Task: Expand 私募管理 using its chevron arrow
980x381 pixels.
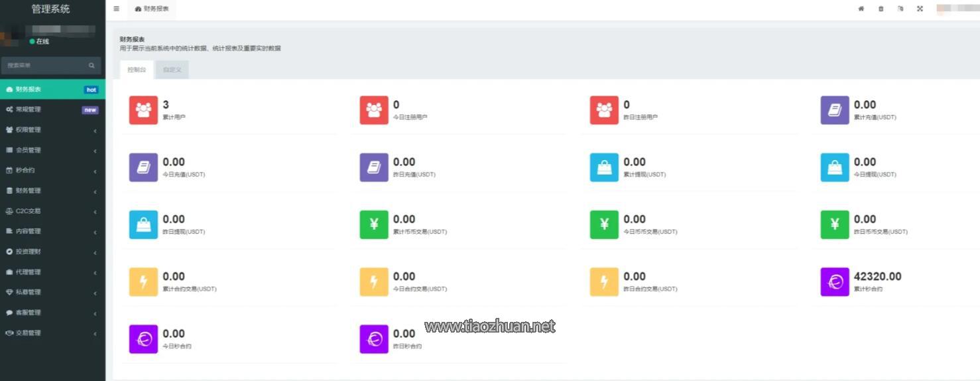Action: coord(95,293)
